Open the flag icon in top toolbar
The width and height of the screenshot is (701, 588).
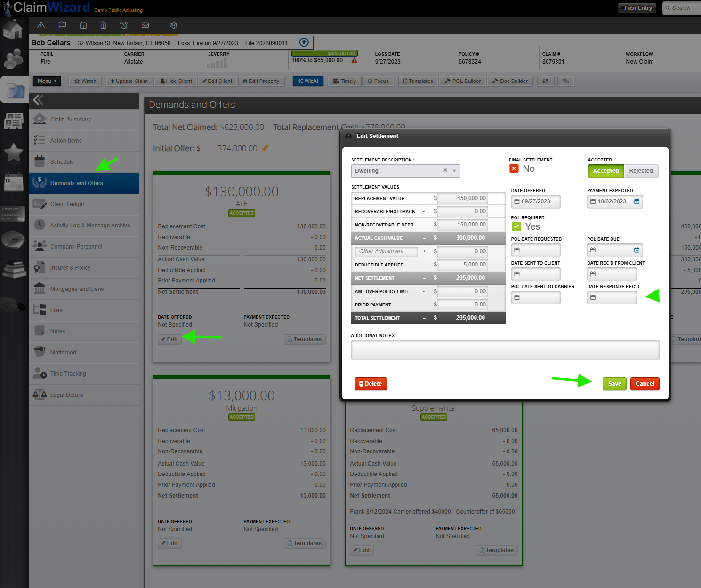(62, 25)
